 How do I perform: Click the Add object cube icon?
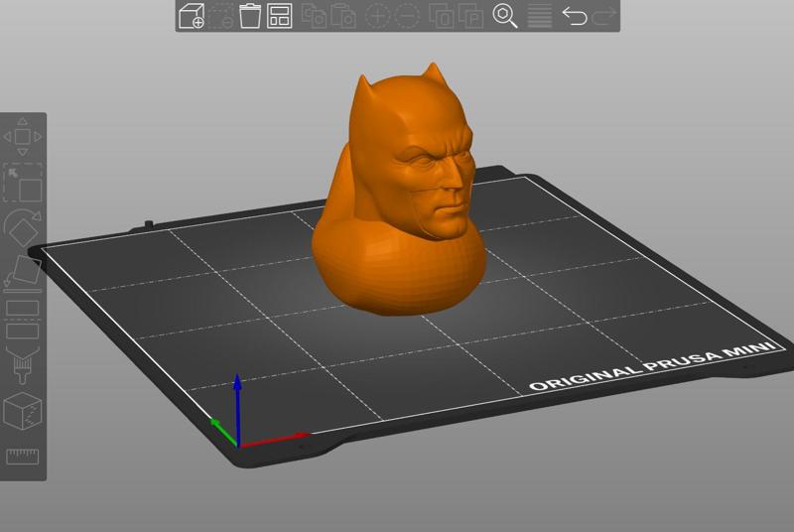pyautogui.click(x=192, y=16)
